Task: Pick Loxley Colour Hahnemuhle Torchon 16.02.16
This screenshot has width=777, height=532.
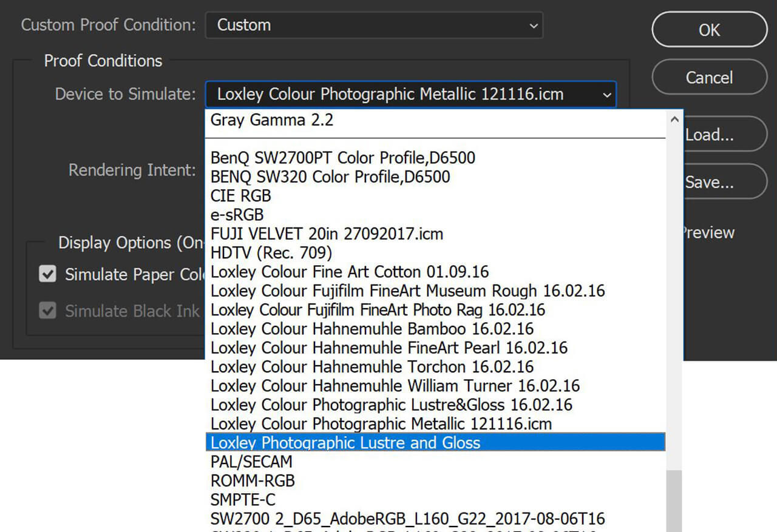Action: pos(435,366)
